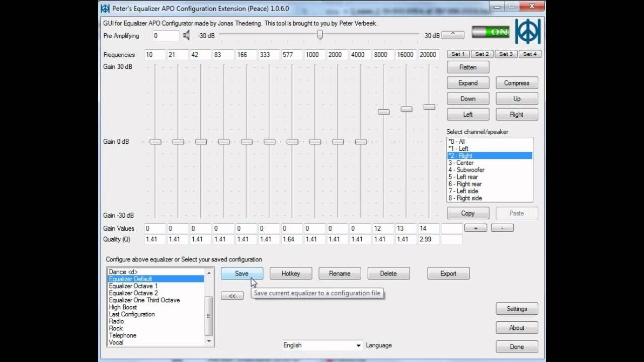Save the current equalizer configuration
This screenshot has width=644, height=362.
(x=242, y=273)
